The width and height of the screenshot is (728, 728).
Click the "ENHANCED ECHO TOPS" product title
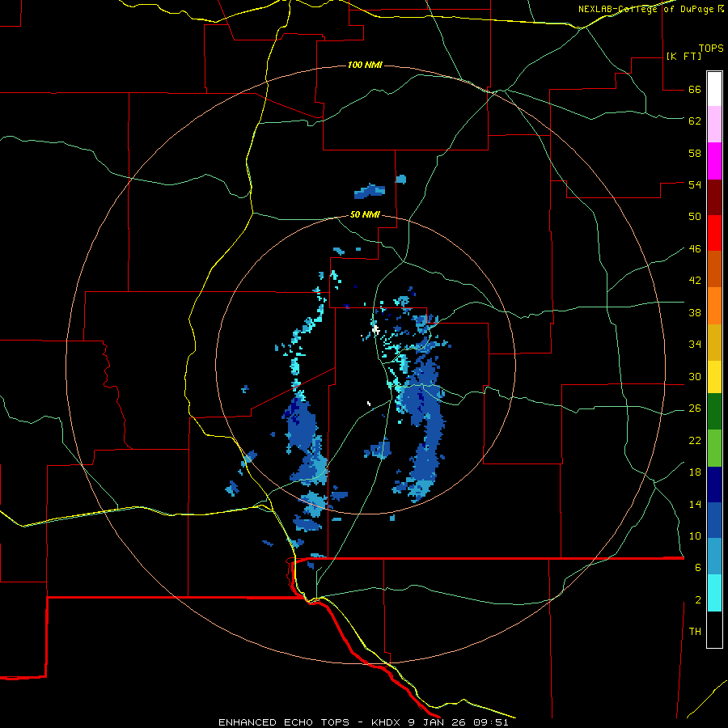point(284,722)
